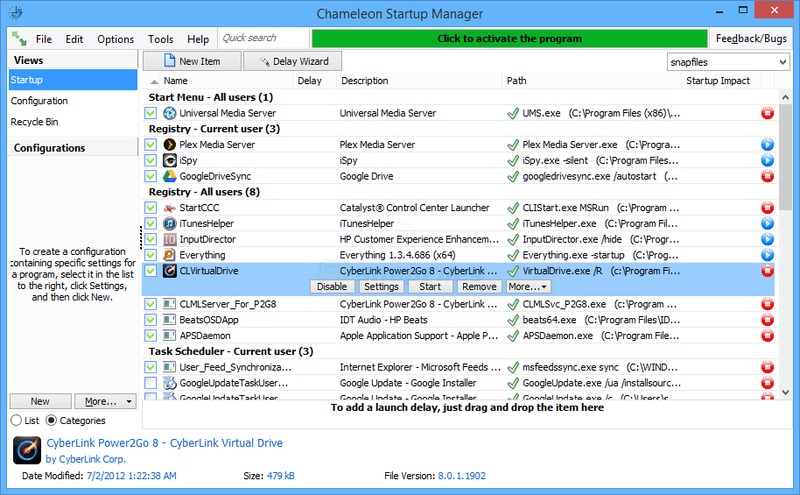Open the Help menu
The height and width of the screenshot is (495, 800).
(x=198, y=39)
